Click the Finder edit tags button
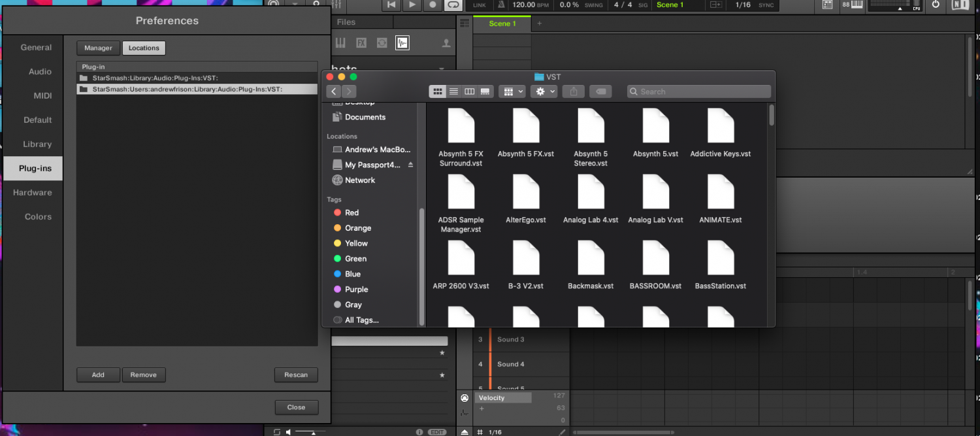Viewport: 980px width, 436px height. pos(600,92)
